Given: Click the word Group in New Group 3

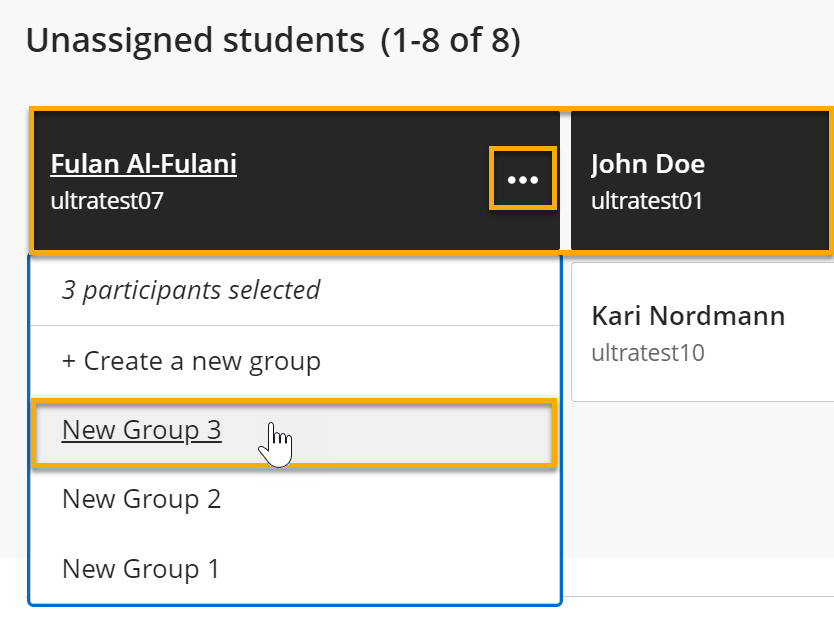Looking at the screenshot, I should pyautogui.click(x=162, y=430).
